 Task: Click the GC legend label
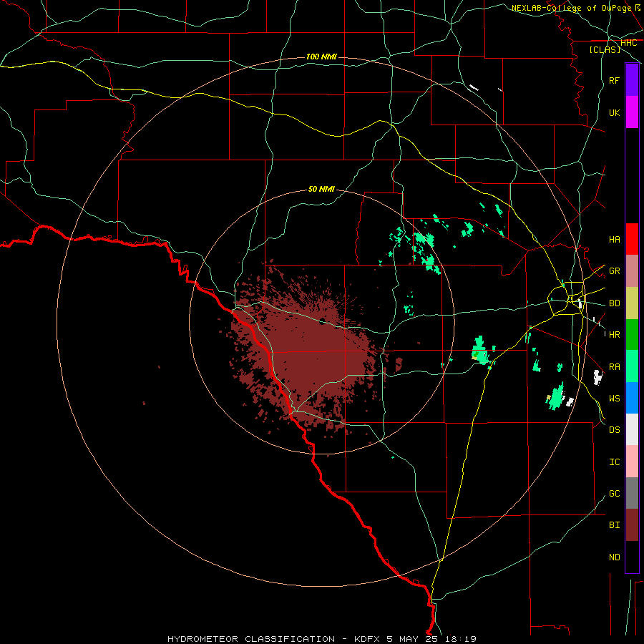(x=614, y=494)
